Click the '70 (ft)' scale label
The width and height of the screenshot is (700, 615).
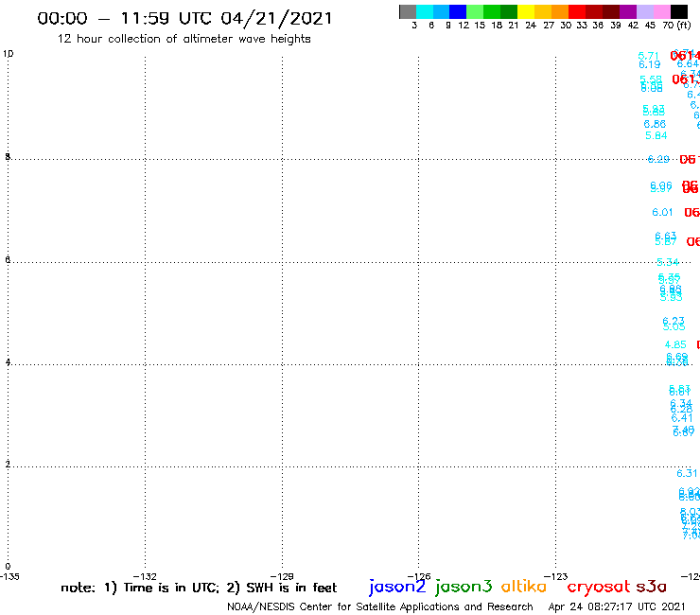point(676,26)
